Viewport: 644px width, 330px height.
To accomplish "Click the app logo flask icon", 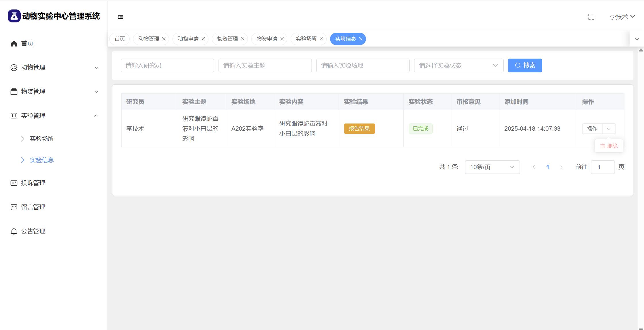I will (x=14, y=16).
